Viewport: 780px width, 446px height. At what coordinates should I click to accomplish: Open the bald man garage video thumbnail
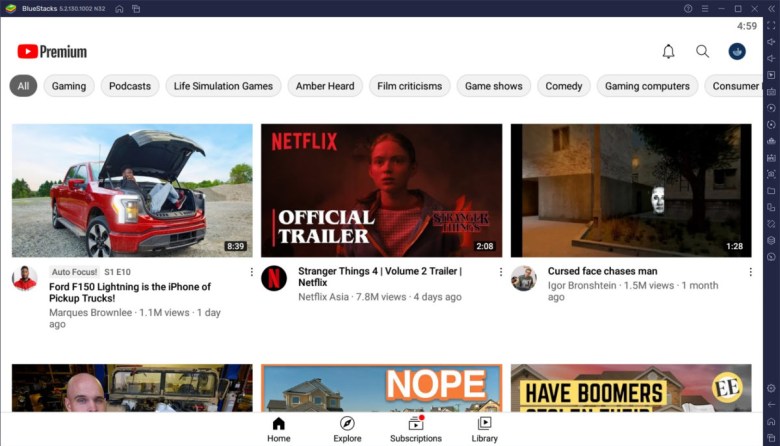[132, 388]
